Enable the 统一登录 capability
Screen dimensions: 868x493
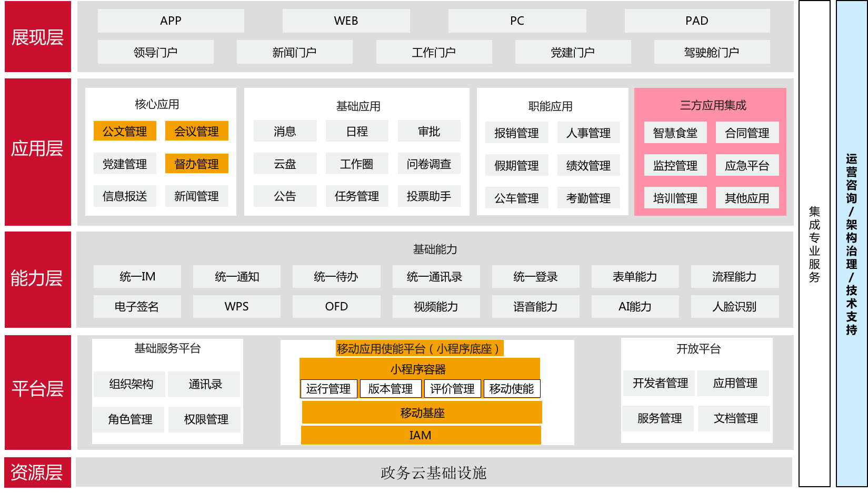coord(535,276)
